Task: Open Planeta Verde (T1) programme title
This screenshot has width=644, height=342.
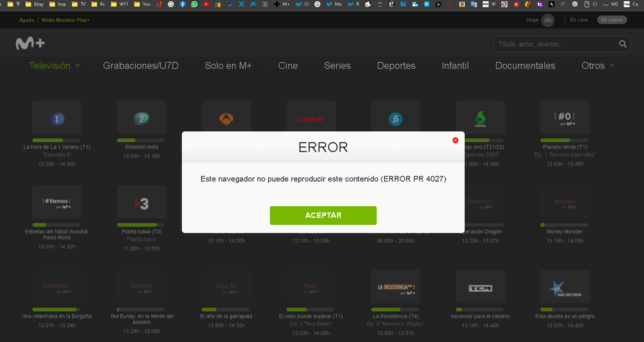Action: [565, 147]
